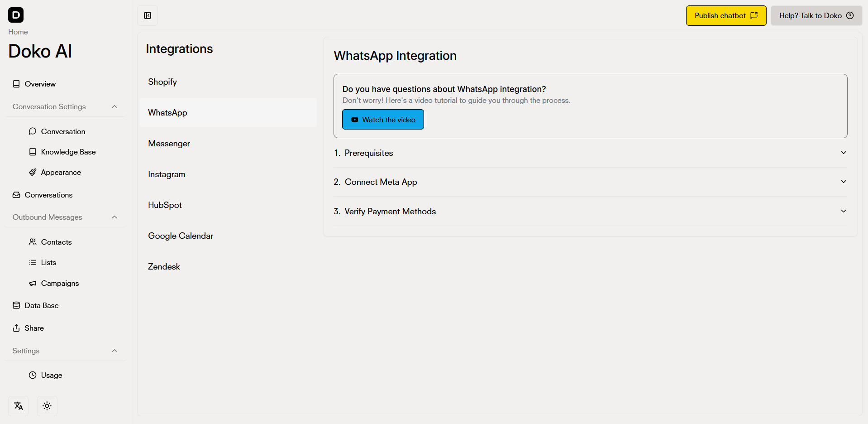Toggle light/dark theme mode
The image size is (868, 424).
tap(47, 405)
